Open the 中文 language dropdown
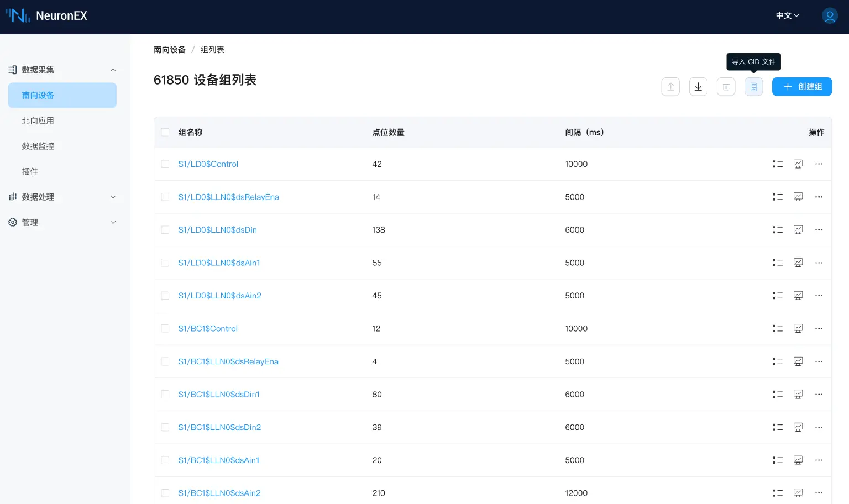This screenshot has width=849, height=504. [787, 15]
